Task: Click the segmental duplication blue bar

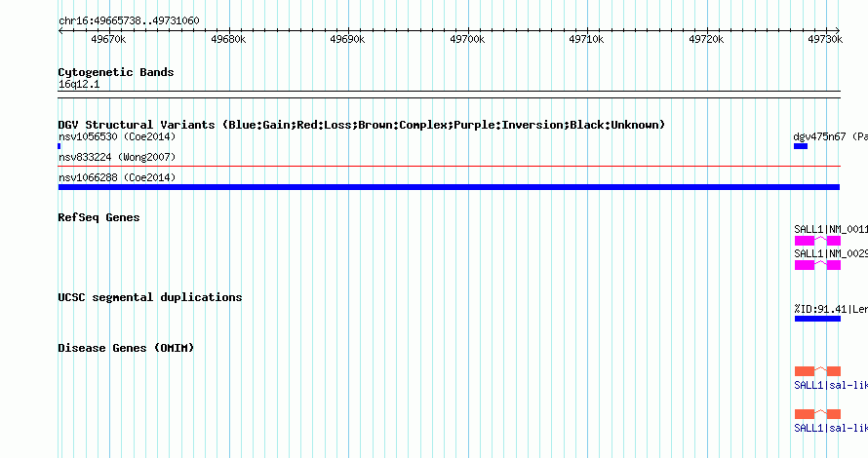Action: [817, 319]
